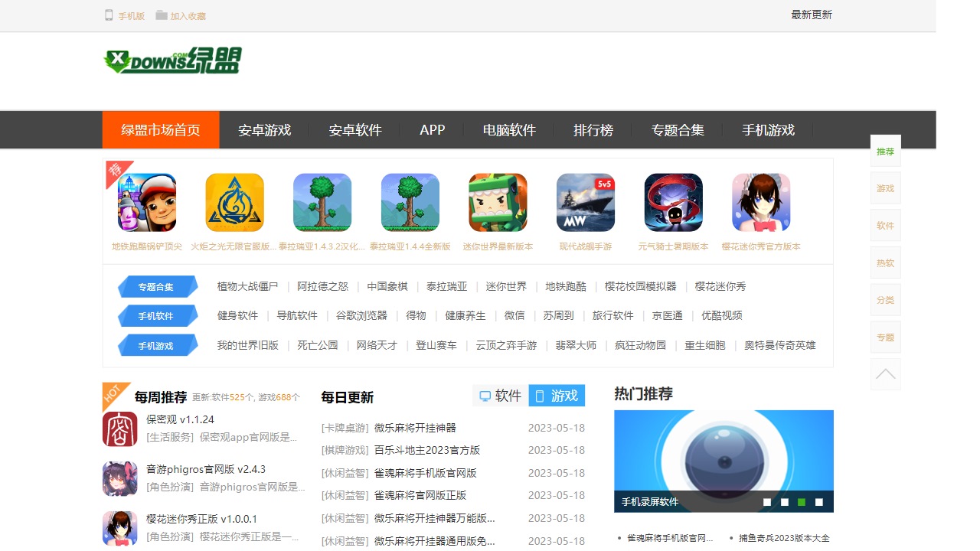
Task: Open the 樱花迷你秀官方版本 icon
Action: (761, 202)
